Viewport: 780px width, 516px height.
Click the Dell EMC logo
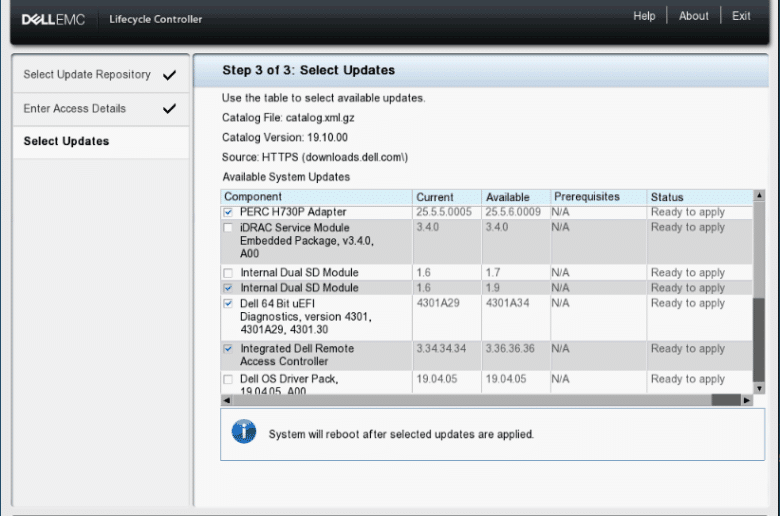(53, 19)
